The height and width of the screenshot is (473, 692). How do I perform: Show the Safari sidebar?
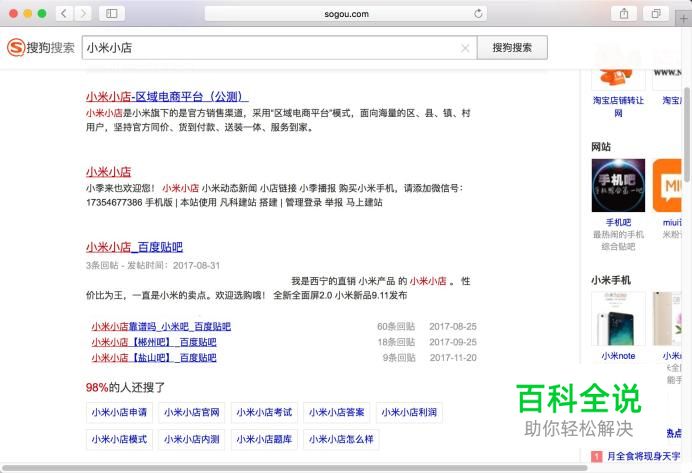tap(112, 14)
